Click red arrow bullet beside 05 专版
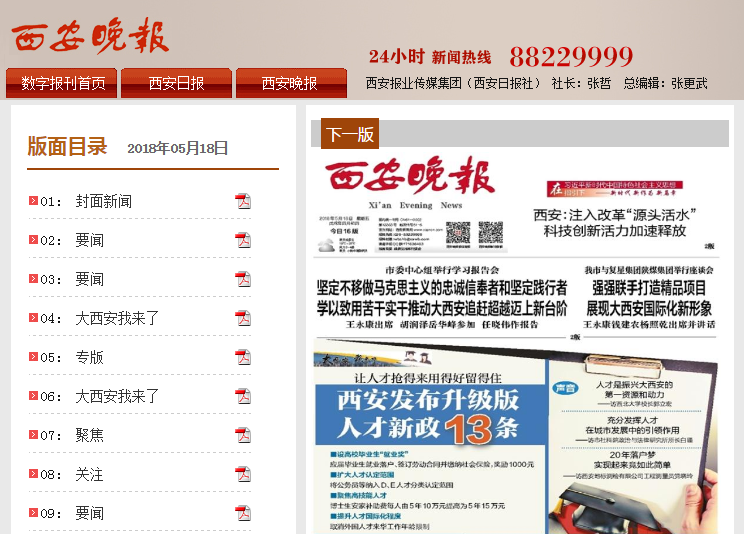744x534 pixels. 33,356
